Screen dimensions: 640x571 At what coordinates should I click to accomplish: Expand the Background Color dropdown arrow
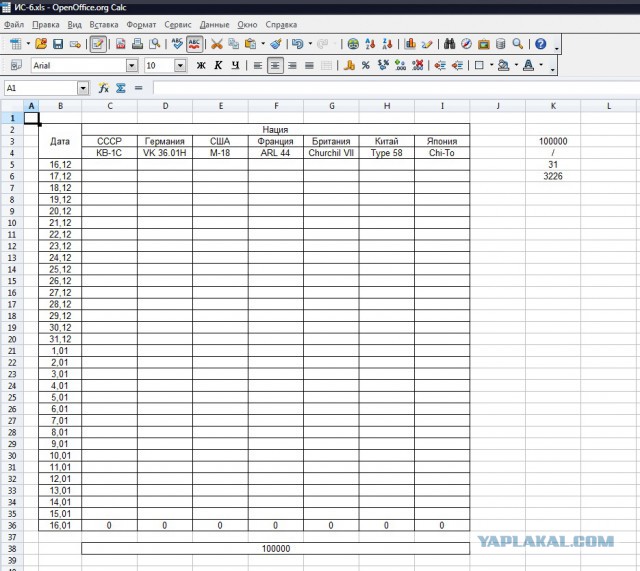(x=516, y=65)
